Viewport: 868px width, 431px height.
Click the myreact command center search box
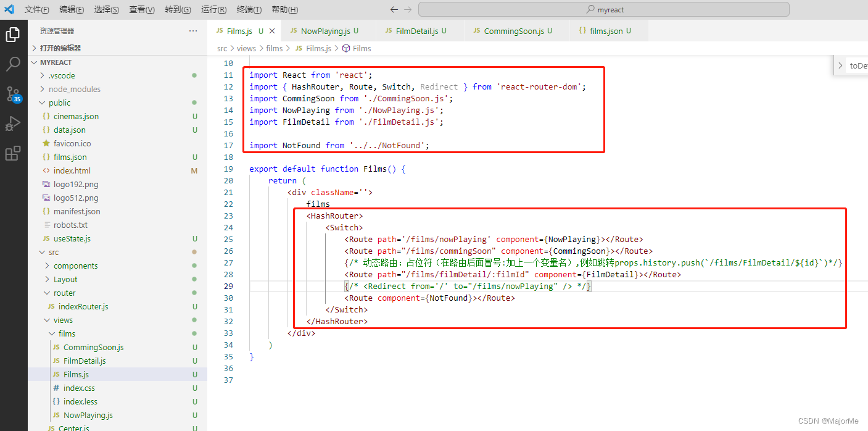pos(603,9)
